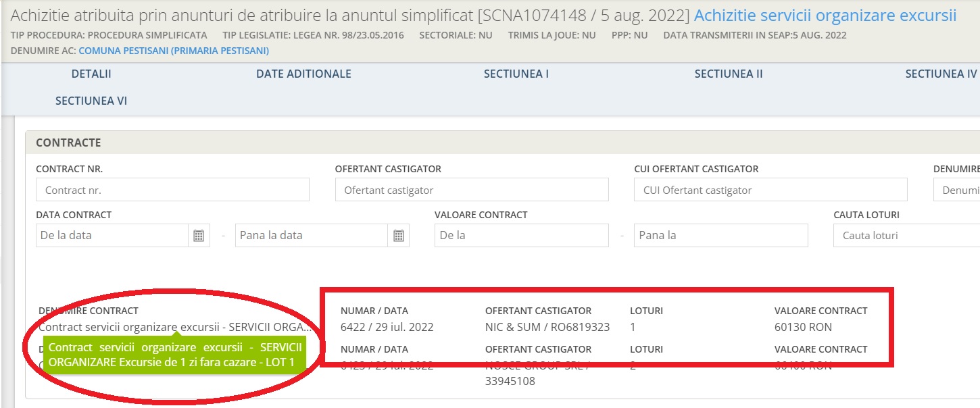Open Achizitie servicii organizare excursii title link
Screen dimensions: 980x408
pos(825,15)
